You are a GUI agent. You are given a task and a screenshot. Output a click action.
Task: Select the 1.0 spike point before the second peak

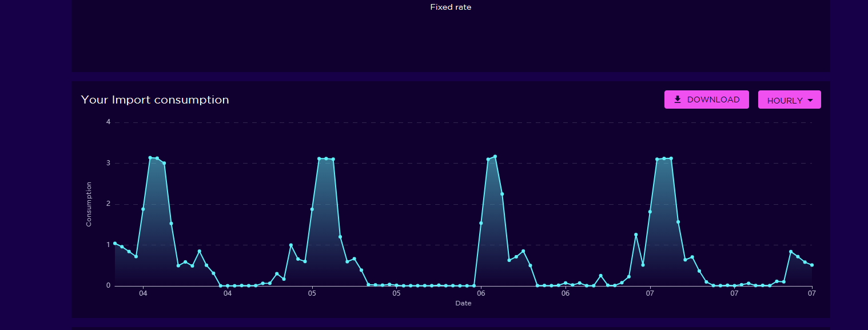291,245
